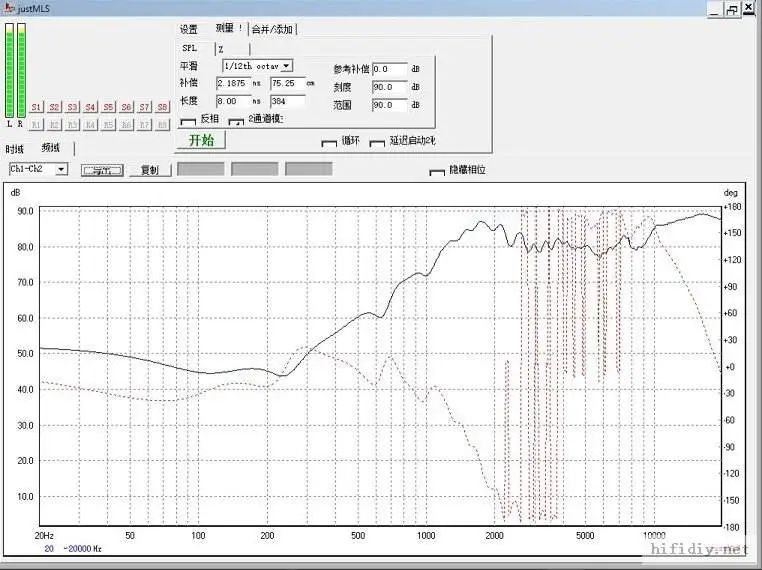Select the S6 memory slot button
The height and width of the screenshot is (570, 762).
(126, 107)
